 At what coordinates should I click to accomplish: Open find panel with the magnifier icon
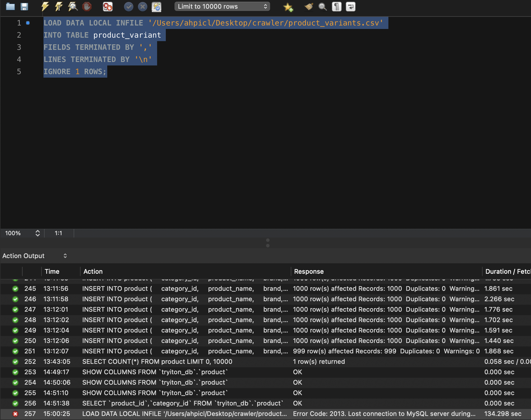click(x=323, y=6)
